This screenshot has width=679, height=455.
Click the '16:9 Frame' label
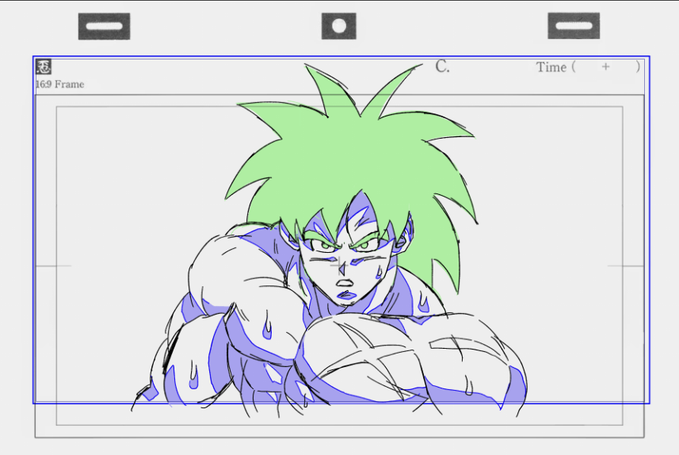pos(60,84)
